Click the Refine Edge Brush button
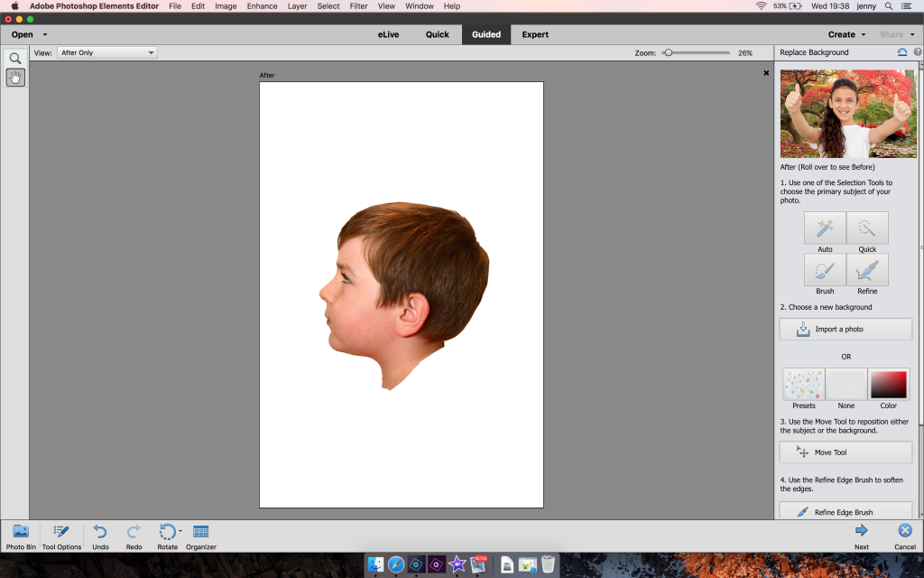 [x=845, y=512]
